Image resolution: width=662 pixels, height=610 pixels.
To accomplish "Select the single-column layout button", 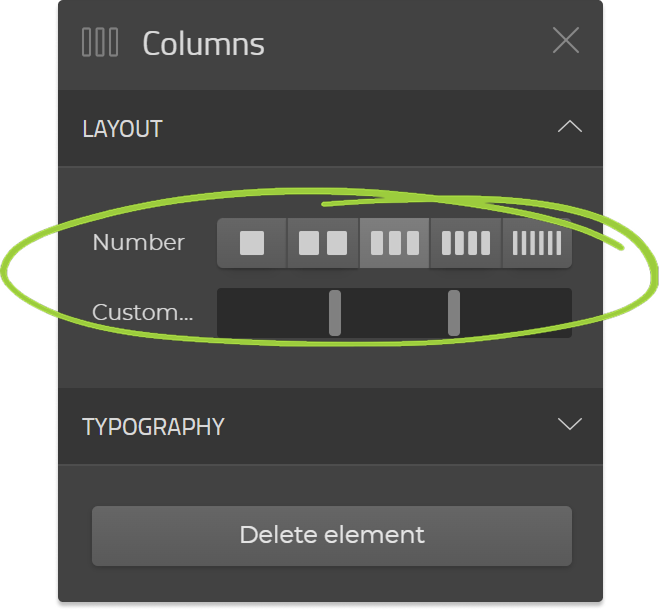I will (252, 243).
